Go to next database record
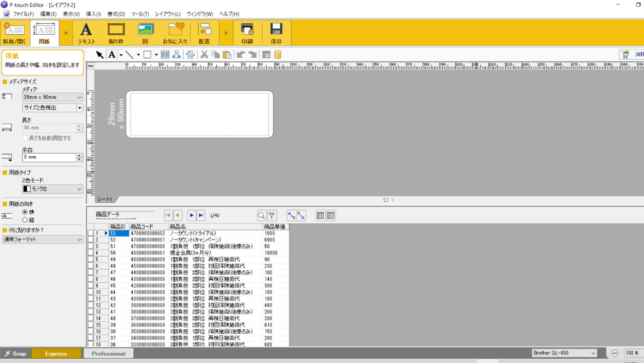This screenshot has width=644, height=363. pos(191,215)
